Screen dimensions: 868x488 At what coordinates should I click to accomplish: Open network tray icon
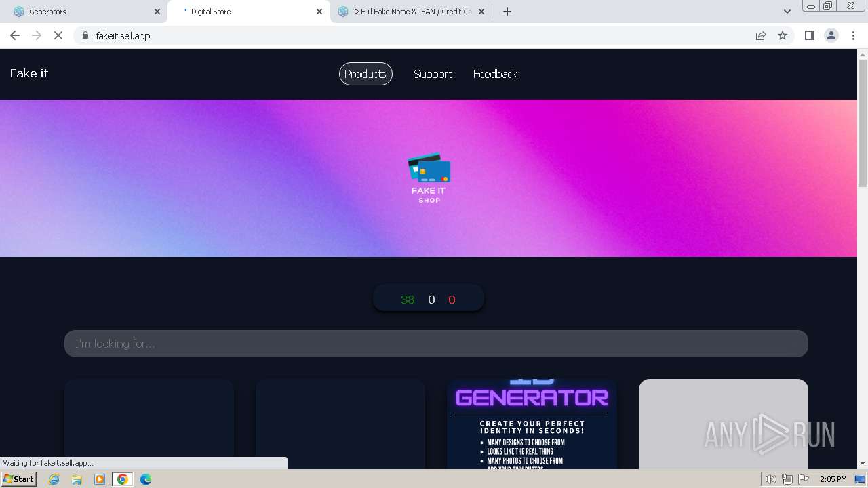(x=787, y=479)
